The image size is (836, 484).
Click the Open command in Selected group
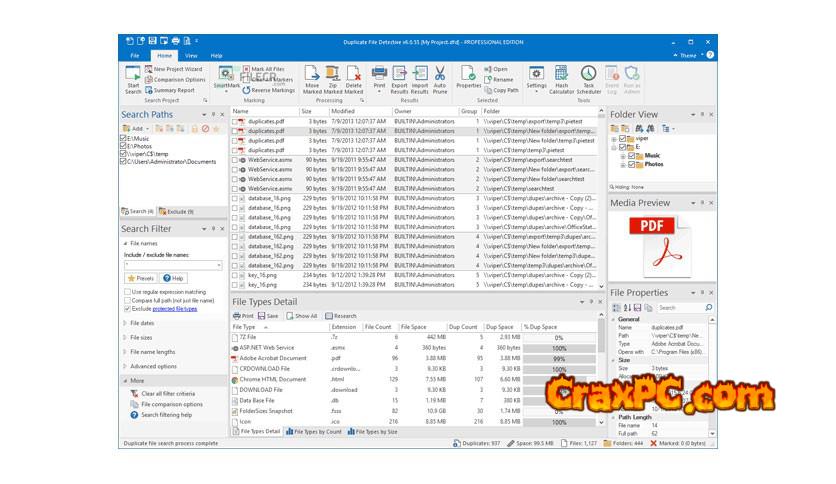[x=496, y=69]
